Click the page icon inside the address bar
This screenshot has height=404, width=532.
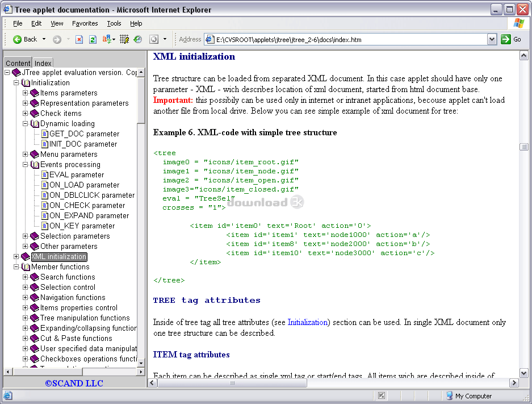[x=210, y=39]
